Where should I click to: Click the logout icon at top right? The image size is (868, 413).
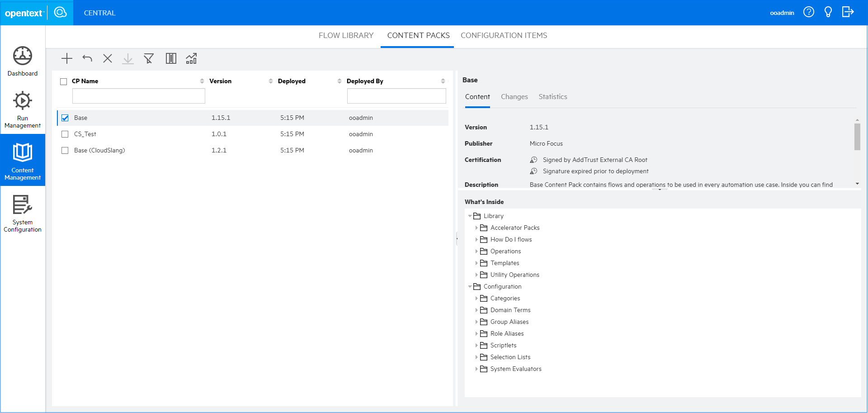848,12
